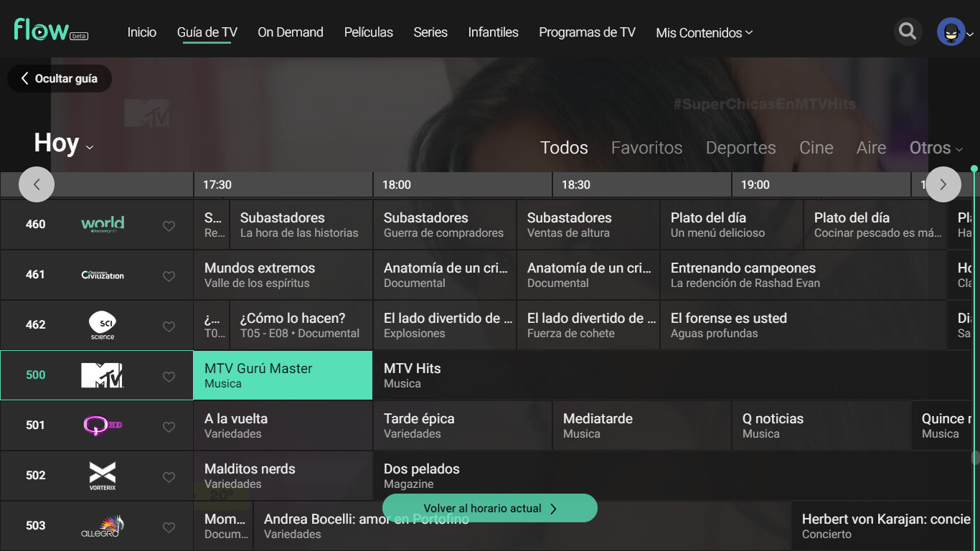Open El lado divertido Fuerza de cohete
The height and width of the screenshot is (551, 980).
[x=588, y=325]
